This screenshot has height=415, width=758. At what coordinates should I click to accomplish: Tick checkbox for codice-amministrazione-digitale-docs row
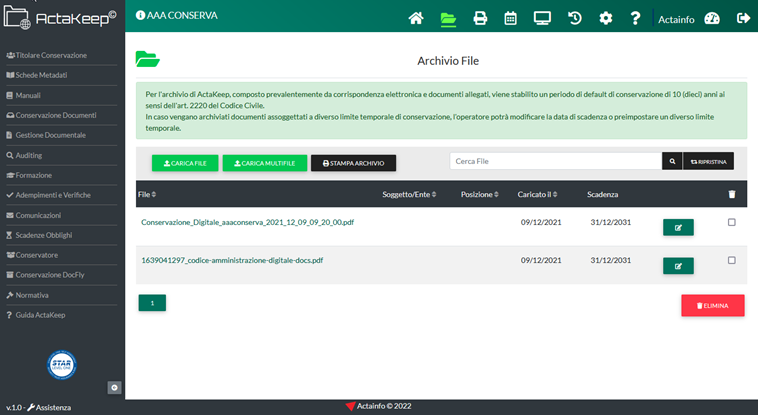point(731,260)
